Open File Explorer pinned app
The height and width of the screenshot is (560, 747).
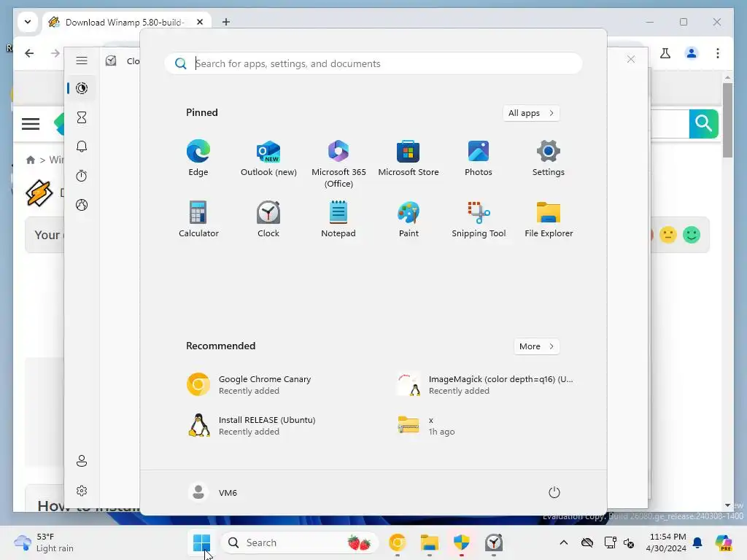pyautogui.click(x=549, y=219)
